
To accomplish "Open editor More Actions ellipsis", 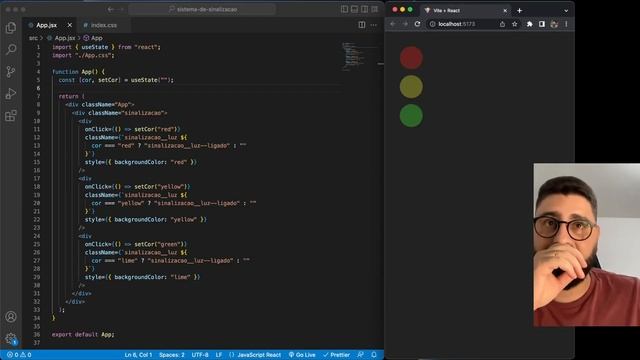I will pyautogui.click(x=373, y=25).
